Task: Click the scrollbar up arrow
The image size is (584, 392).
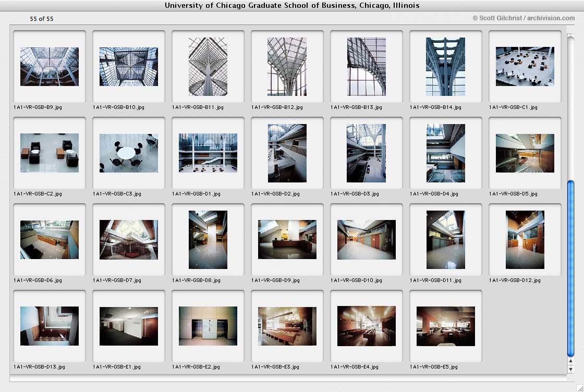Action: [x=570, y=361]
